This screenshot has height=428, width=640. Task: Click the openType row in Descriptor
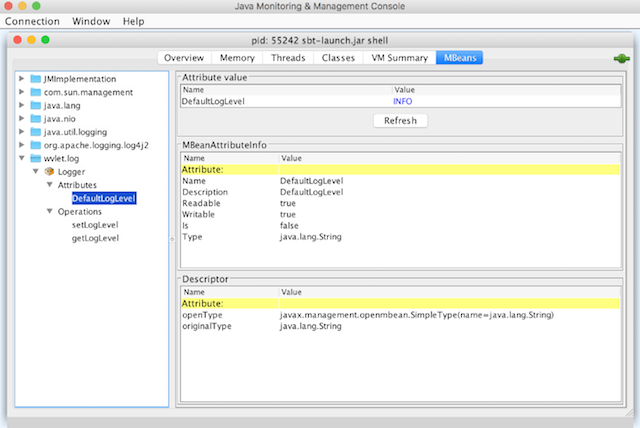click(400, 315)
